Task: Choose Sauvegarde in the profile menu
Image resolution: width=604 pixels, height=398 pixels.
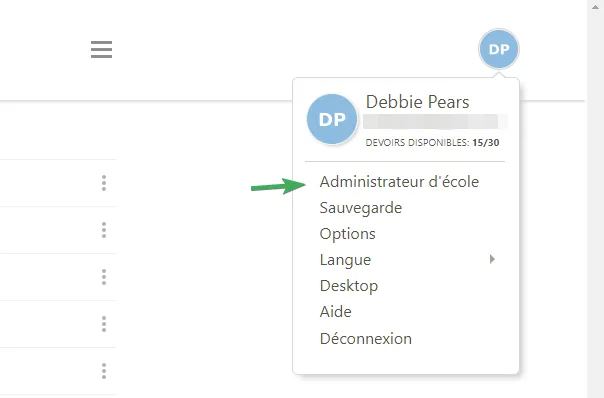Action: [x=361, y=208]
